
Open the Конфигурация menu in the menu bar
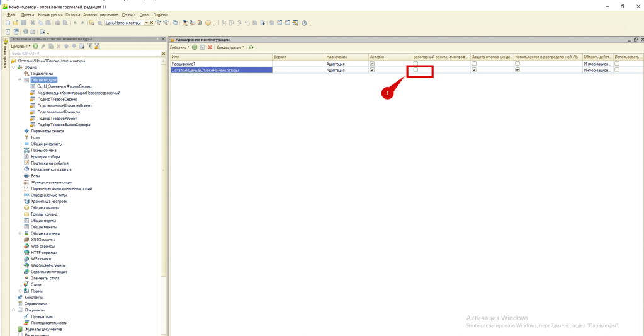(x=50, y=14)
